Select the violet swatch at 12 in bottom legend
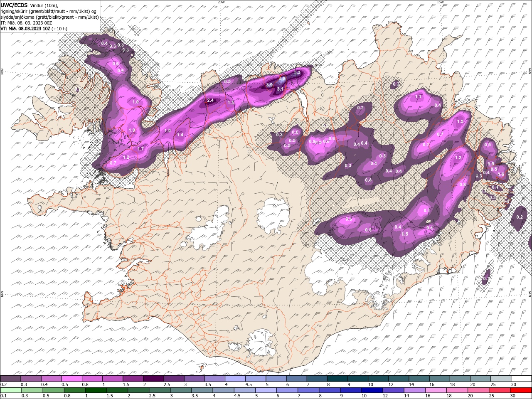The width and height of the screenshot is (532, 399). point(393,390)
